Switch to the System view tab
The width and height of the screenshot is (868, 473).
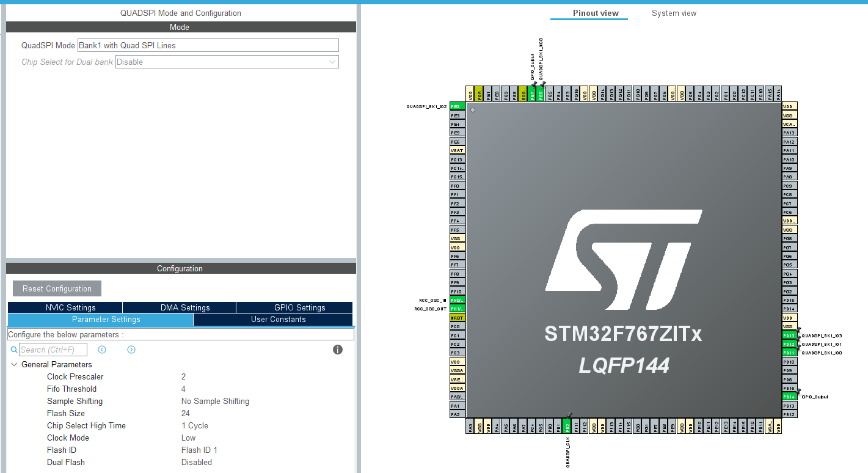click(x=674, y=13)
